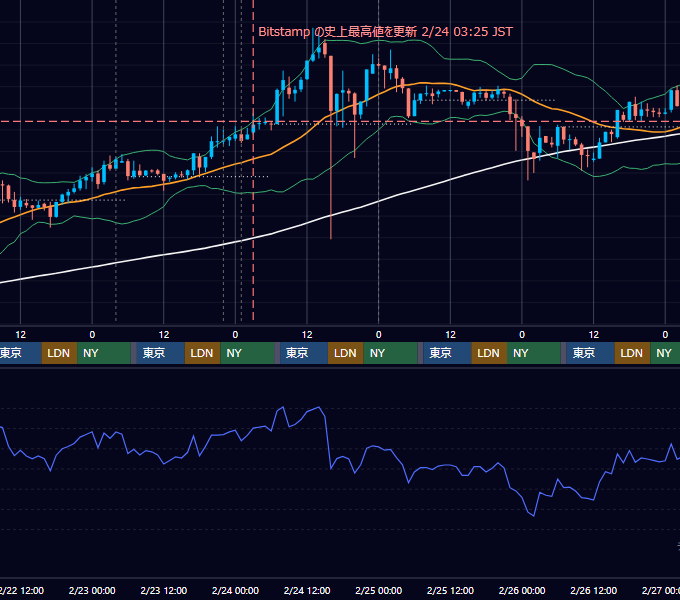Click the 2/23 12:00 date label

(163, 590)
